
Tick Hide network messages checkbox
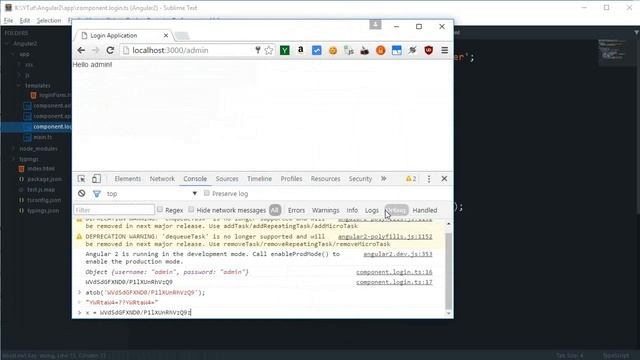click(191, 209)
